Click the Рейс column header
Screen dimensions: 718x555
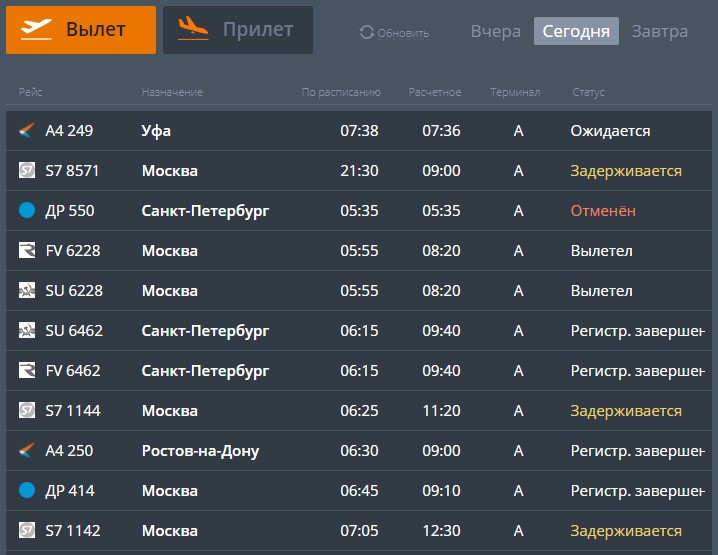click(x=30, y=92)
